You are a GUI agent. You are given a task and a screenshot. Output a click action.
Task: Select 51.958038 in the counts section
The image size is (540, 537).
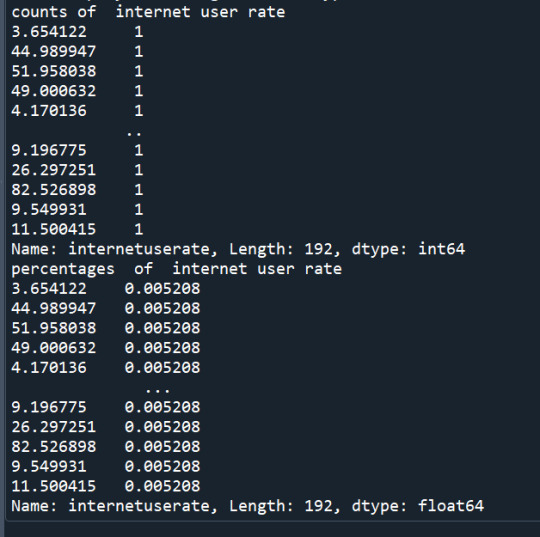(x=53, y=71)
